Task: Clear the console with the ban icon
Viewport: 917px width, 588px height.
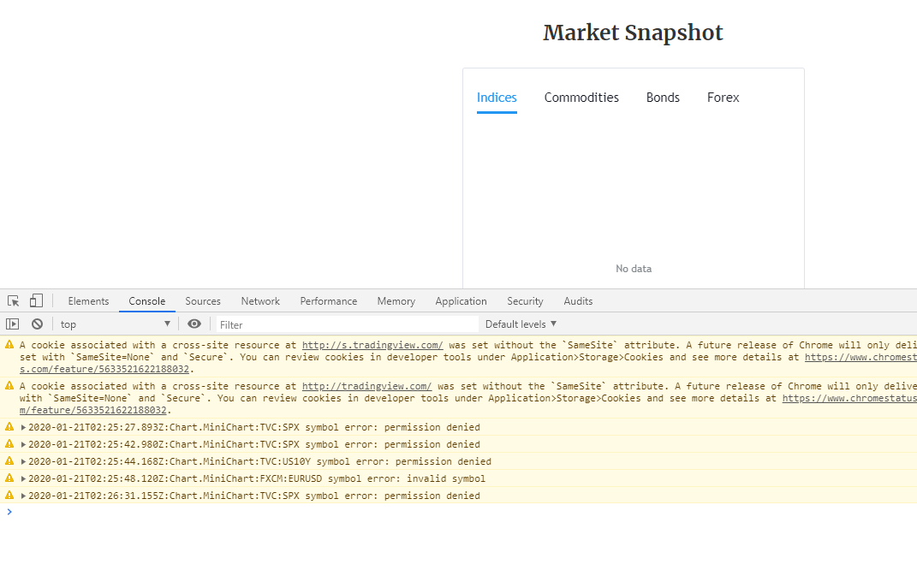Action: 37,324
